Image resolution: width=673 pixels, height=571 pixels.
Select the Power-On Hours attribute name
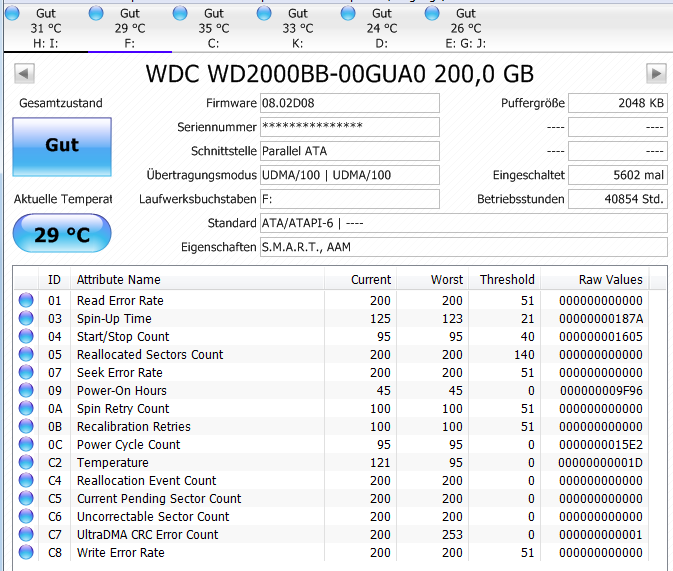(x=122, y=391)
